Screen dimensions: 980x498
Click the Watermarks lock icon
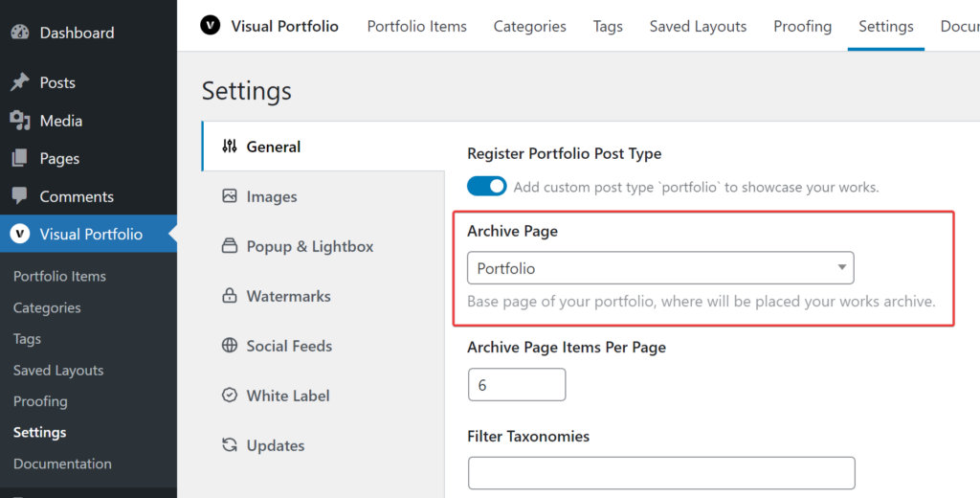point(230,296)
